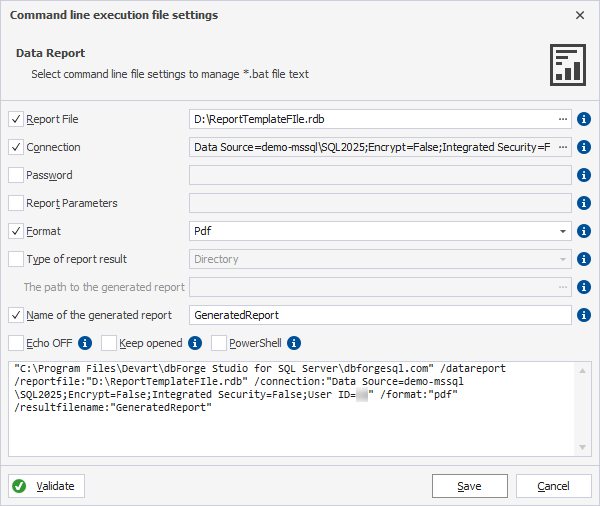Click the Data Report heading

click(51, 53)
